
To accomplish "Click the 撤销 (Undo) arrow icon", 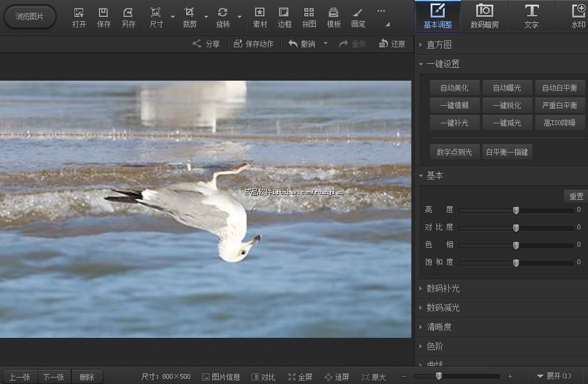I will coord(293,44).
